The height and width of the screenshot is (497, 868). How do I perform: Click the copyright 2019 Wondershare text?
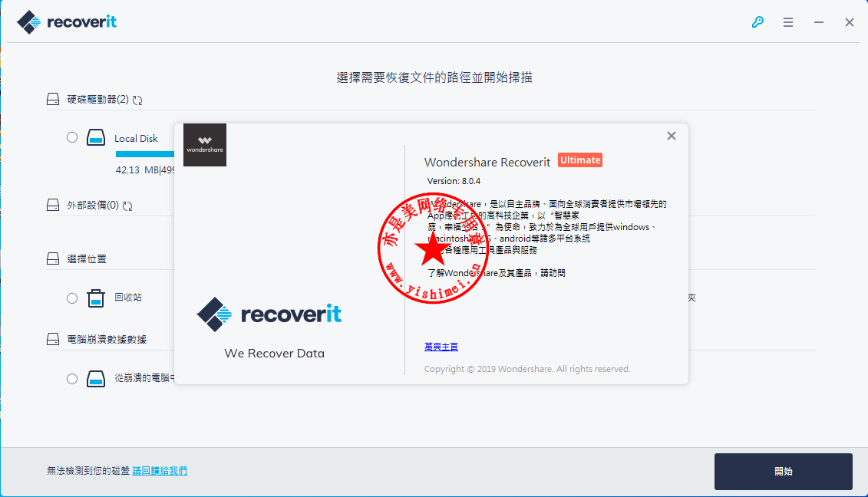click(x=527, y=369)
